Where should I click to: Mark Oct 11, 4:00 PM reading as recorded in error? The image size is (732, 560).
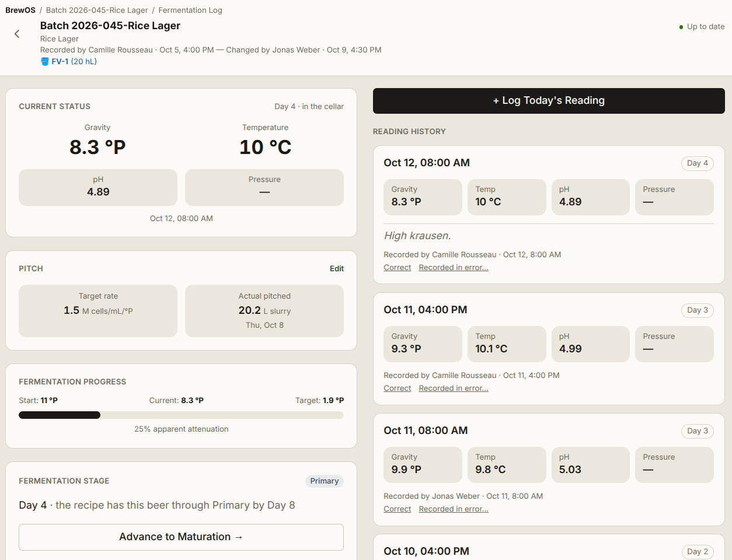coord(454,388)
